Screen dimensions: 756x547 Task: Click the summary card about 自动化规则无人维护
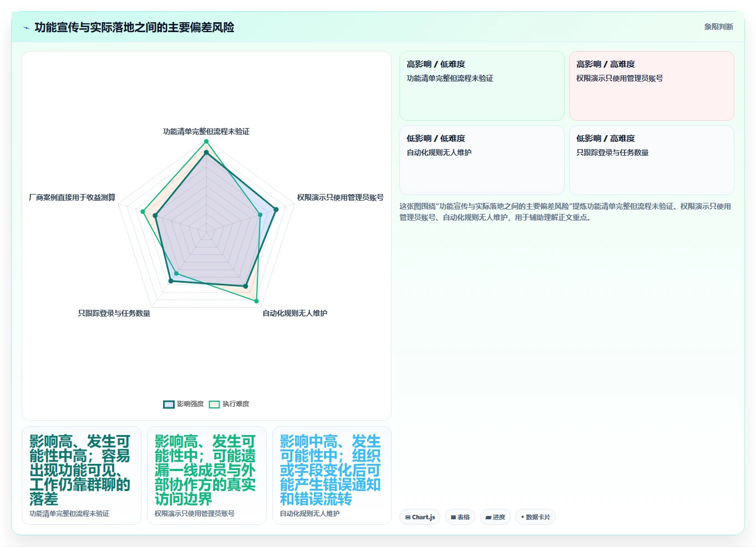pos(332,476)
